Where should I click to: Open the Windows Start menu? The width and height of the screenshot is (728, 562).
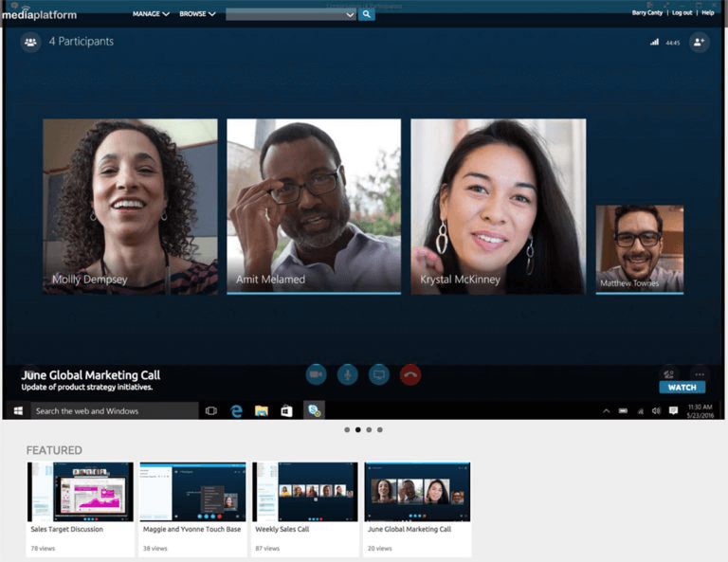point(17,410)
